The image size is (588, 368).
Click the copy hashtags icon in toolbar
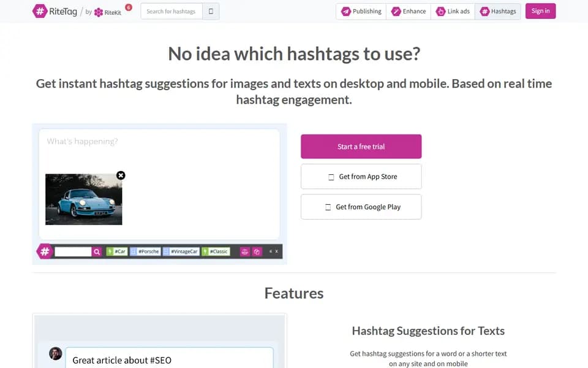pyautogui.click(x=257, y=251)
